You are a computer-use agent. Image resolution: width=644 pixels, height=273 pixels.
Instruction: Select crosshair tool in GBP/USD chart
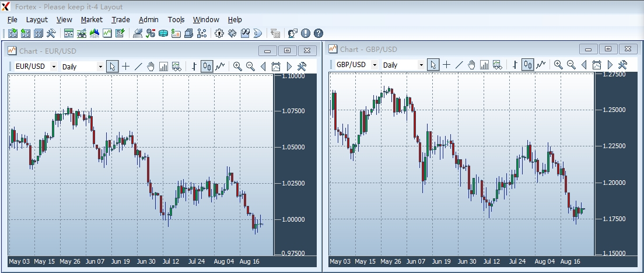tap(446, 65)
